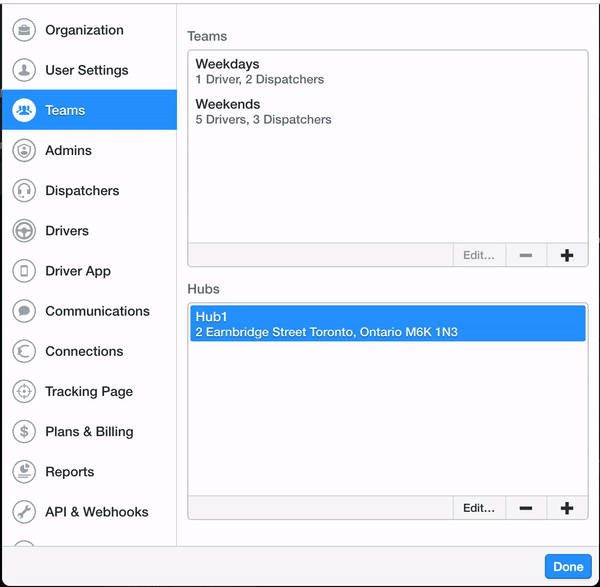This screenshot has width=600, height=587.
Task: Open the Connections section
Action: pyautogui.click(x=90, y=351)
